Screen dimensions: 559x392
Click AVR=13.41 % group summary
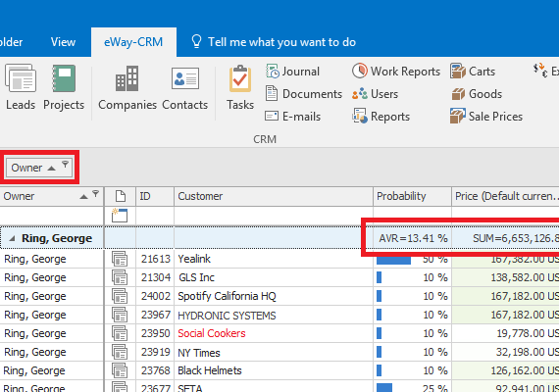coord(413,238)
